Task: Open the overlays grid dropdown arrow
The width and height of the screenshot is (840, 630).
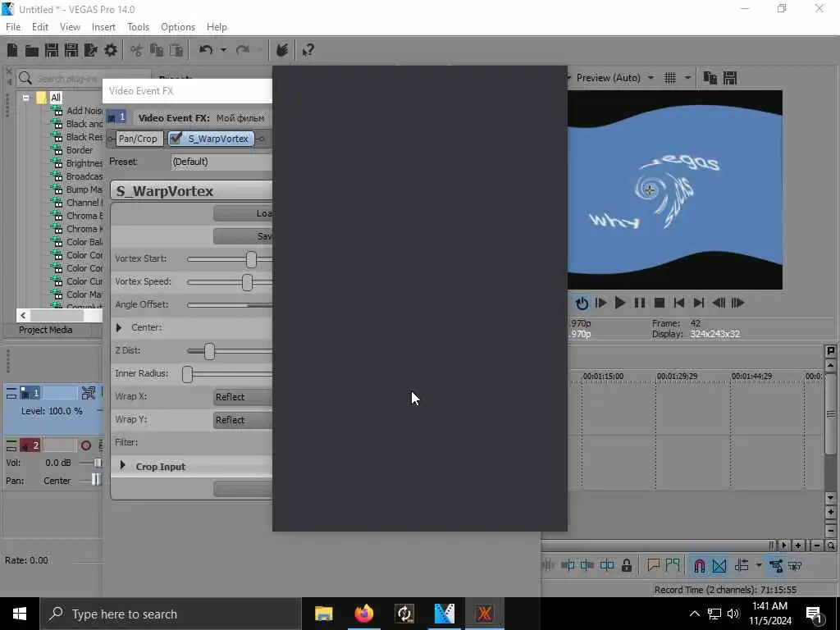Action: click(687, 78)
